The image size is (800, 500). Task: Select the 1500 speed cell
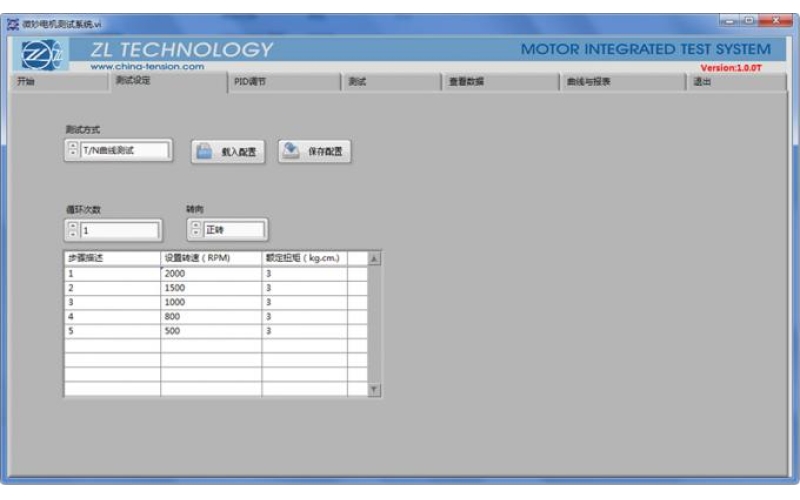pos(211,288)
